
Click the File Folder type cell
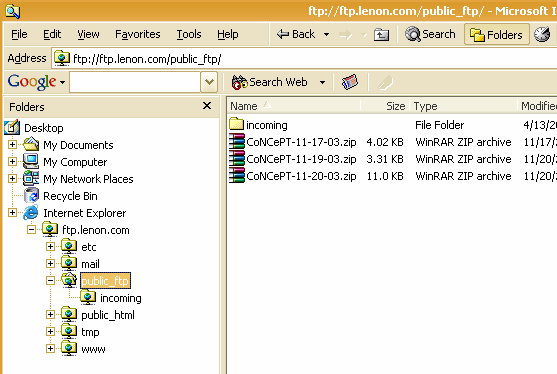point(439,125)
